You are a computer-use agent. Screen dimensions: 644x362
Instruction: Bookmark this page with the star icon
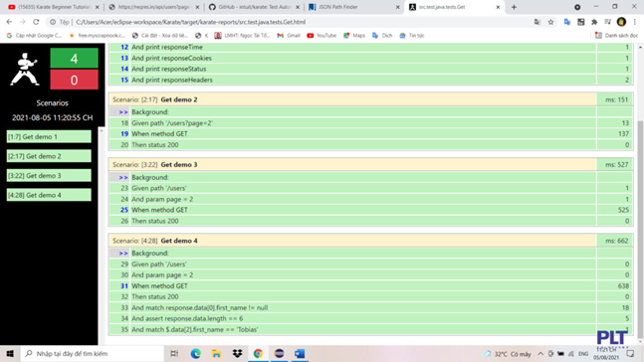pos(550,22)
